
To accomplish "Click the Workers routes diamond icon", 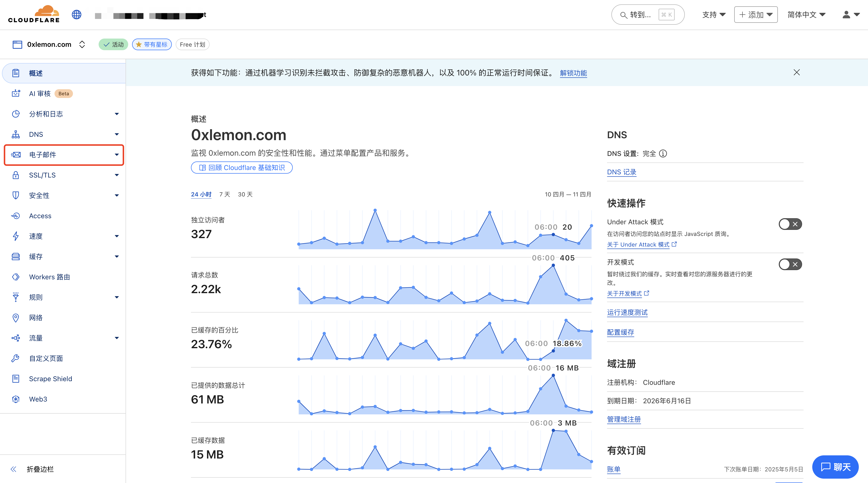I will (x=16, y=277).
